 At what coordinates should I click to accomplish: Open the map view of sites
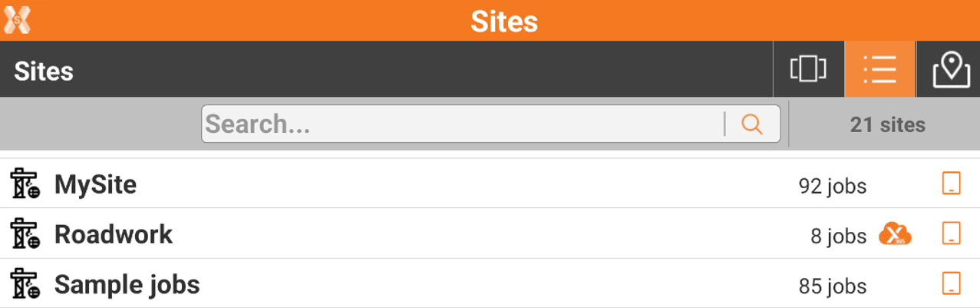[951, 70]
